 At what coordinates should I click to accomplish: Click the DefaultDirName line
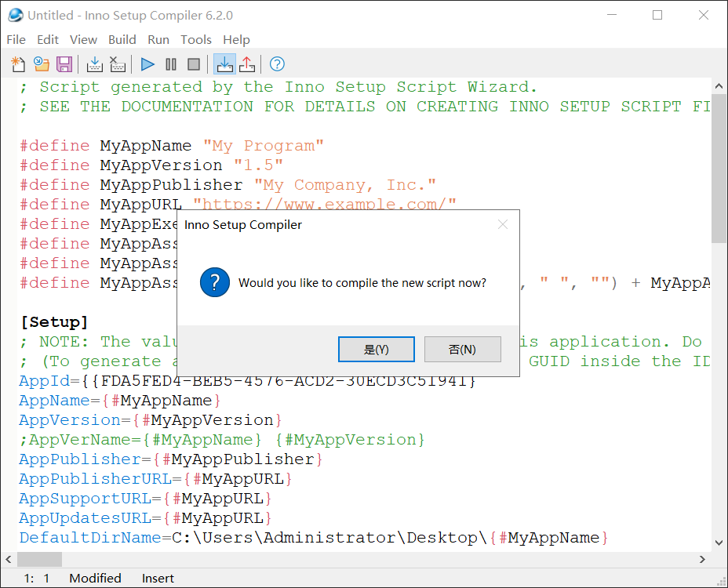tap(314, 537)
